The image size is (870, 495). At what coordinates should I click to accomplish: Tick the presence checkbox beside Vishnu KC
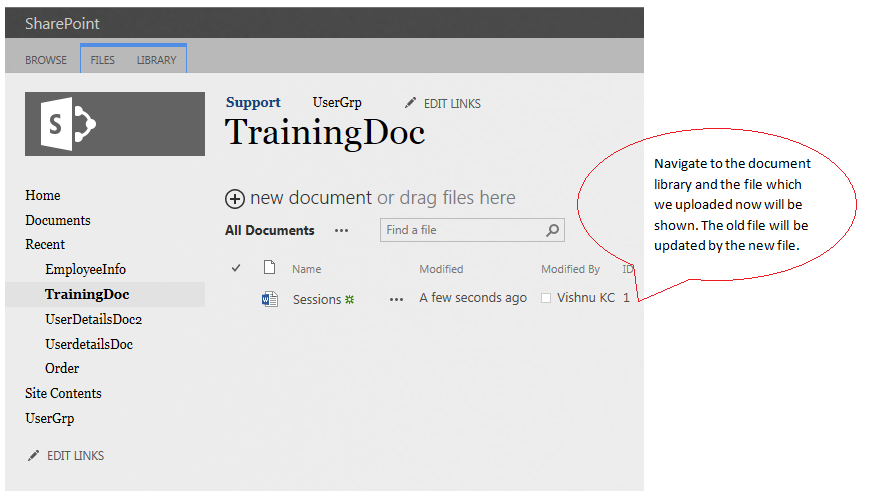point(546,298)
